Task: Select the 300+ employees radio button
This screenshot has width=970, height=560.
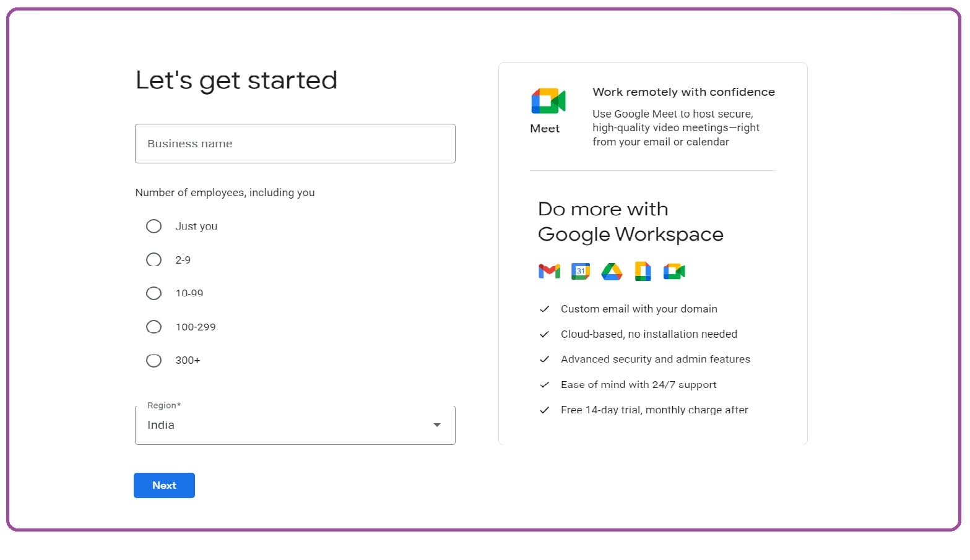Action: pos(154,360)
